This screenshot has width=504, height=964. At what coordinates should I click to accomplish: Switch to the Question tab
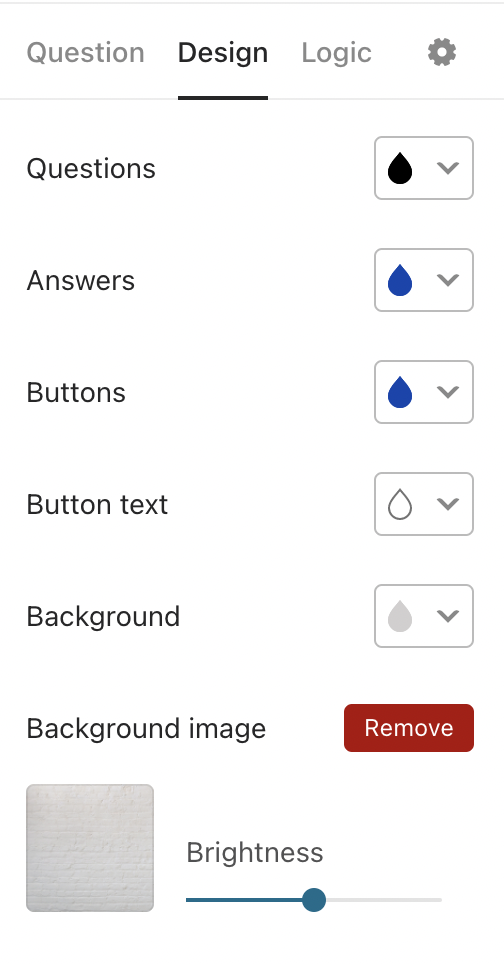85,53
